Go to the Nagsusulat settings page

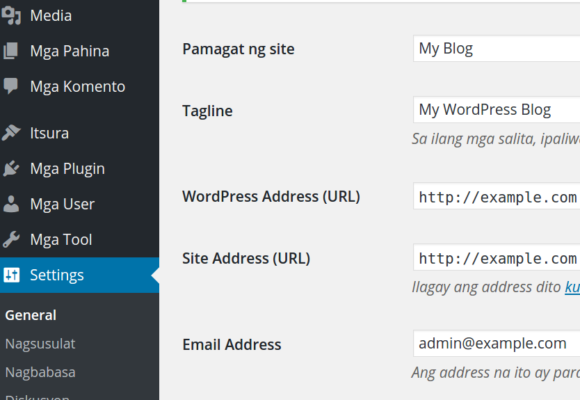[x=40, y=344]
